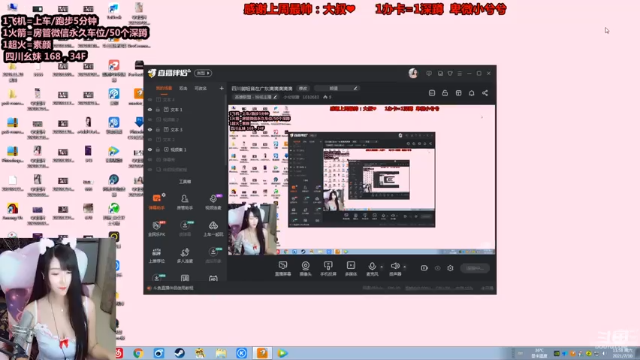Expand the microphone dropdown arrow
This screenshot has width=640, height=360.
pos(382,267)
